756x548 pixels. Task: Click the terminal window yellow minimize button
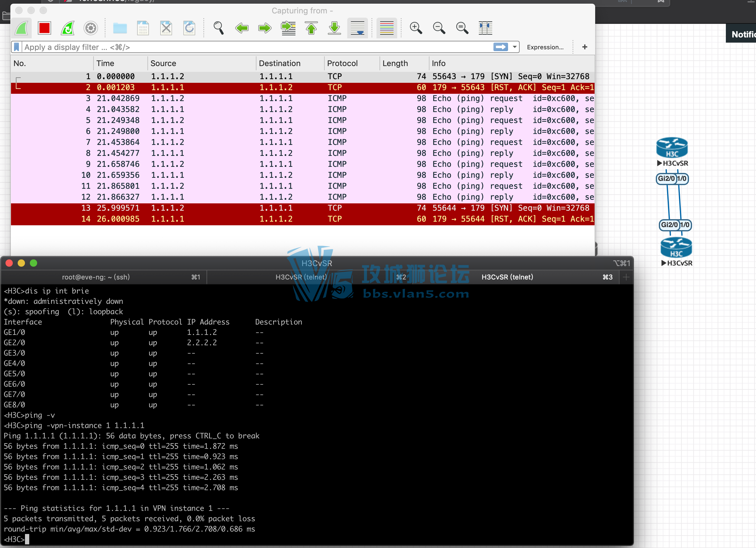point(21,263)
